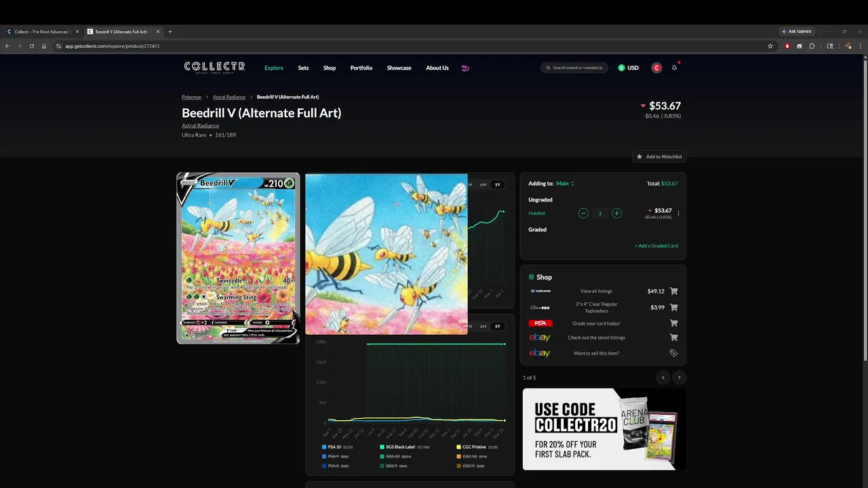Switch to the Collectr first browser tab
Viewport: 868px width, 488px height.
coord(41,32)
